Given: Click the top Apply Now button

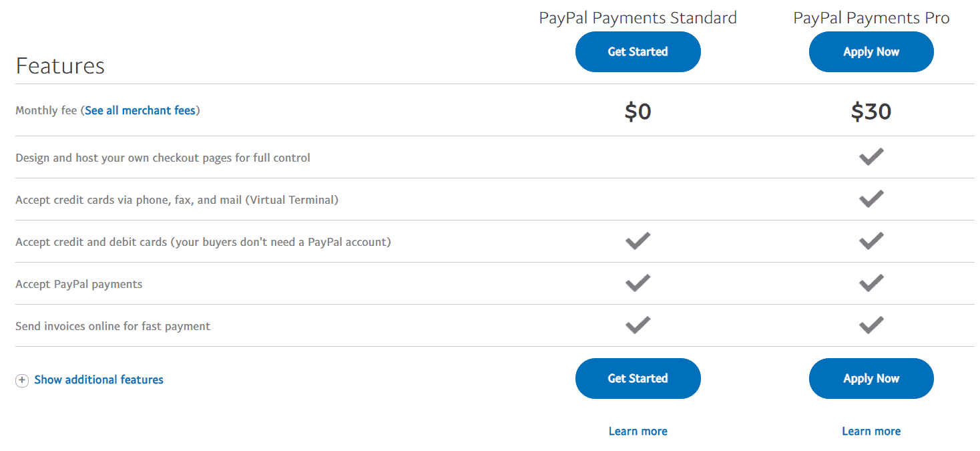Looking at the screenshot, I should pos(871,51).
